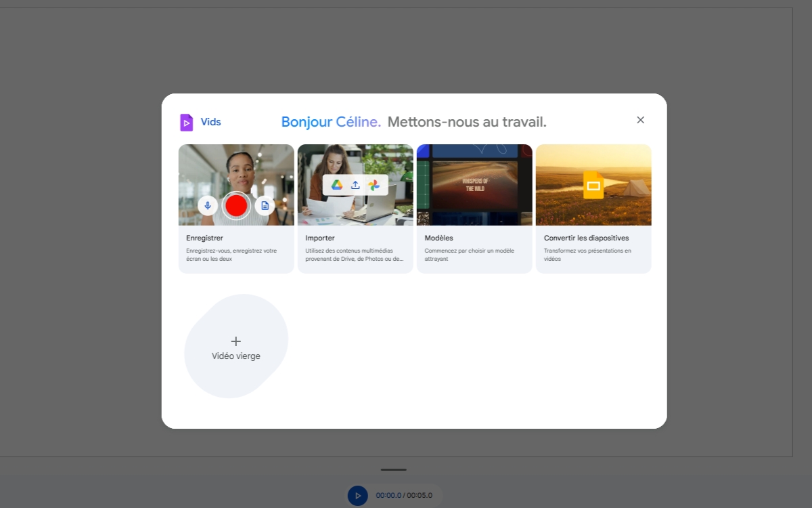The width and height of the screenshot is (812, 508).
Task: Click the Vids app logo icon
Action: 187,122
